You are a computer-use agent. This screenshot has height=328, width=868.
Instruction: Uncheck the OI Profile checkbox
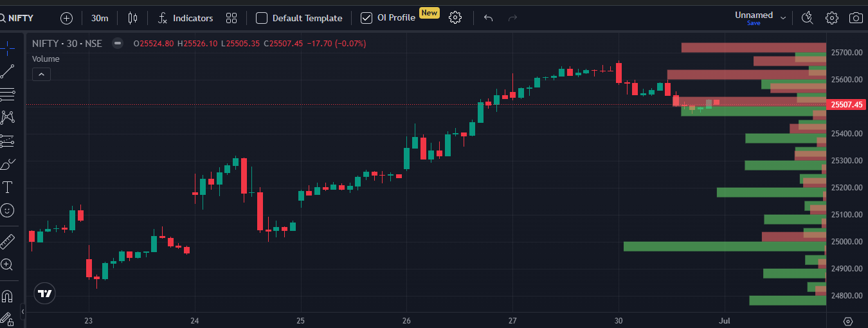coord(366,18)
